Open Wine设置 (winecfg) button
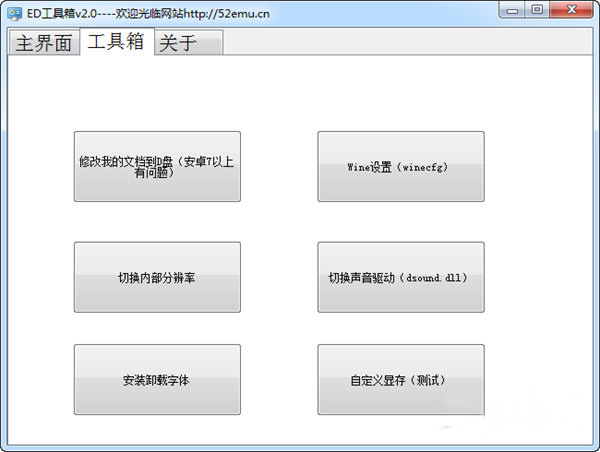The height and width of the screenshot is (452, 600). [401, 166]
